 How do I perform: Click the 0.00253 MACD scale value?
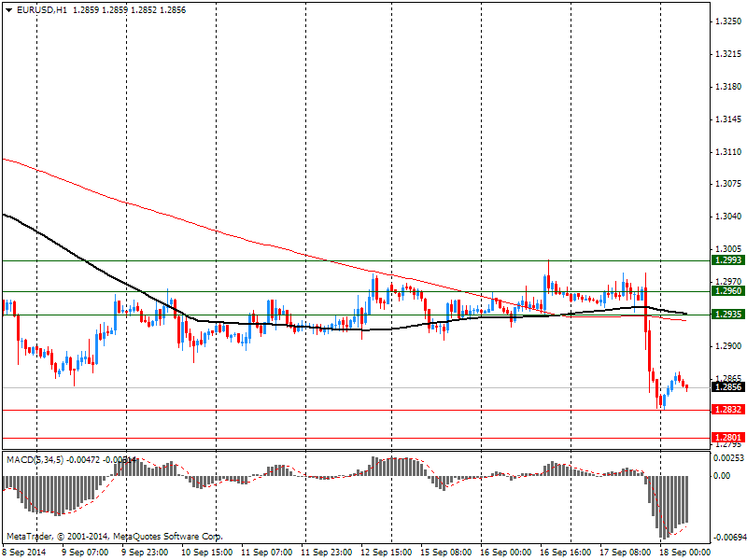pos(729,458)
